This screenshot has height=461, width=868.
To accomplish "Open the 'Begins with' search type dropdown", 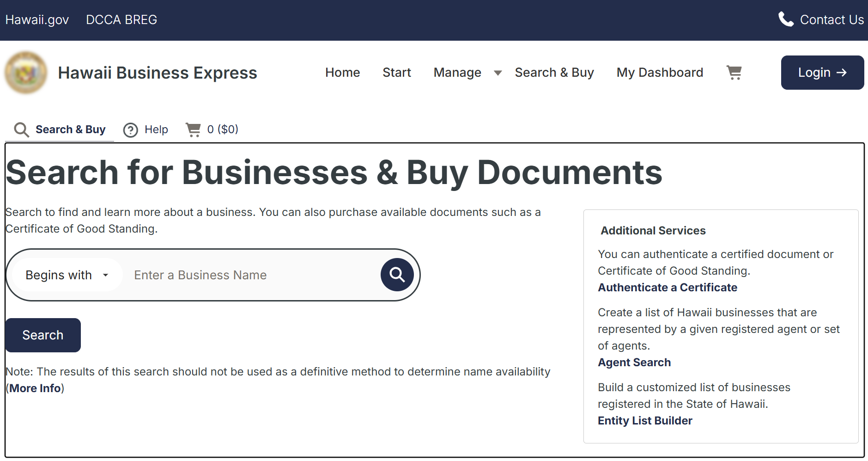I will [x=67, y=275].
